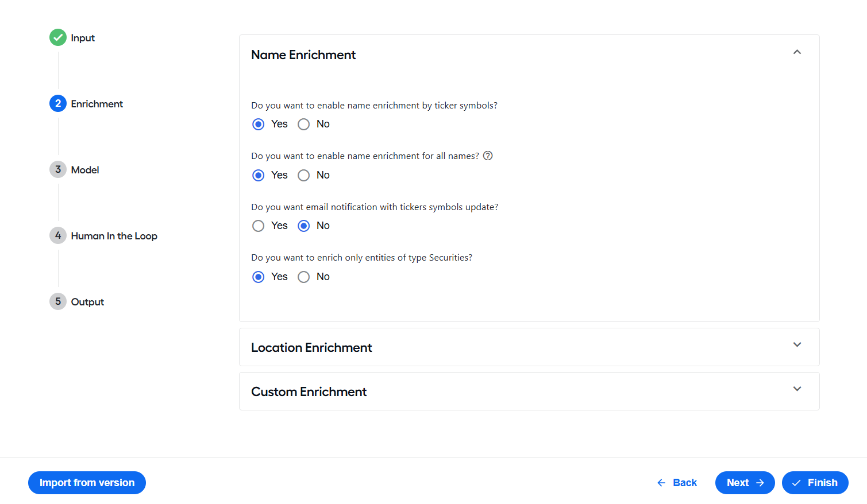Click the Location Enrichment heading
The height and width of the screenshot is (504, 867).
pyautogui.click(x=311, y=347)
